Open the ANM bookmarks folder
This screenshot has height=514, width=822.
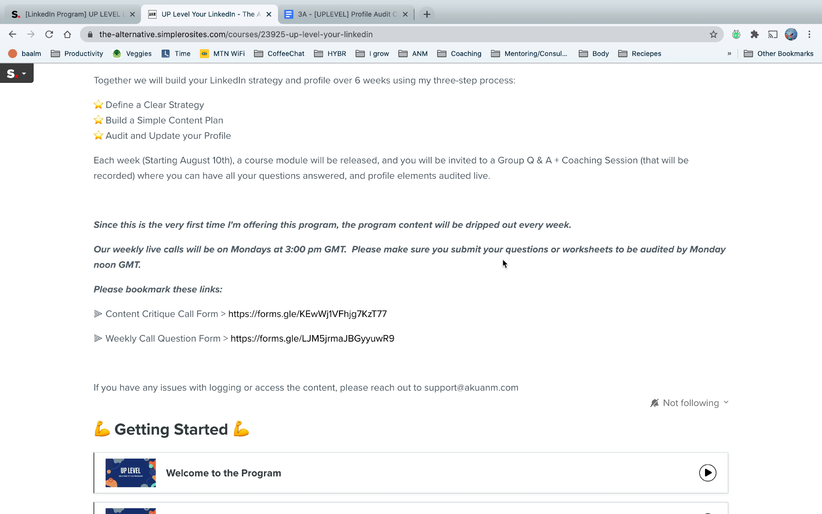click(x=413, y=53)
